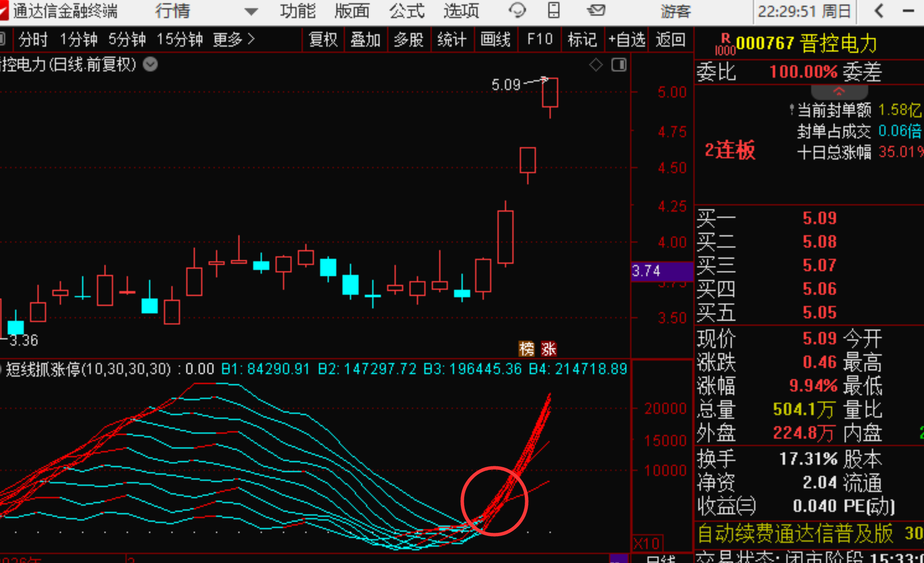924x563 pixels.
Task: Click the 叠加 overlay button
Action: tap(365, 39)
